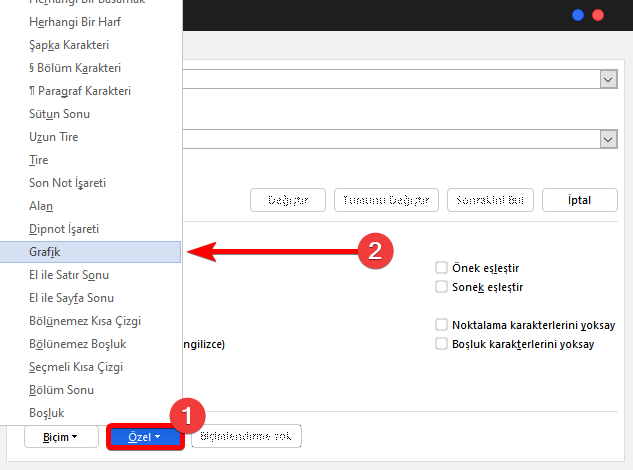The height and width of the screenshot is (470, 633).
Task: Pick Bölünemez Boşluk option
Action: [x=77, y=344]
